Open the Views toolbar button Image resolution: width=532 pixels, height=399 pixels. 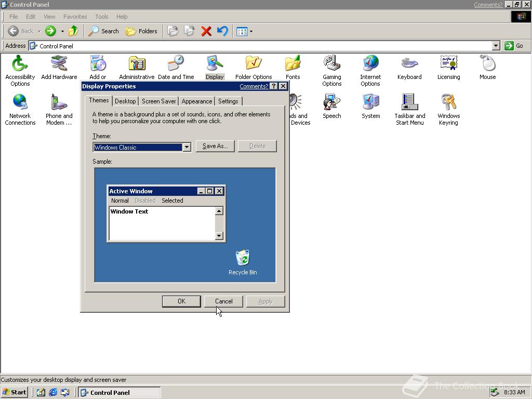(x=242, y=31)
